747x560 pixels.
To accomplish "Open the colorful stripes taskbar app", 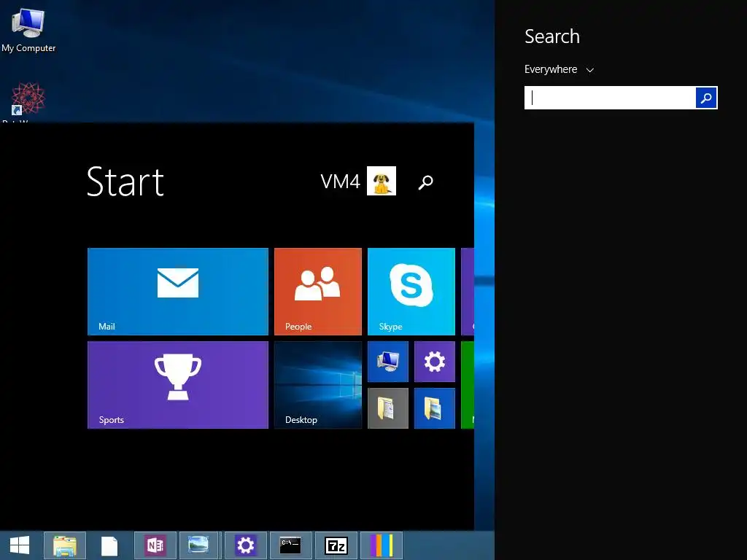I will tap(381, 545).
